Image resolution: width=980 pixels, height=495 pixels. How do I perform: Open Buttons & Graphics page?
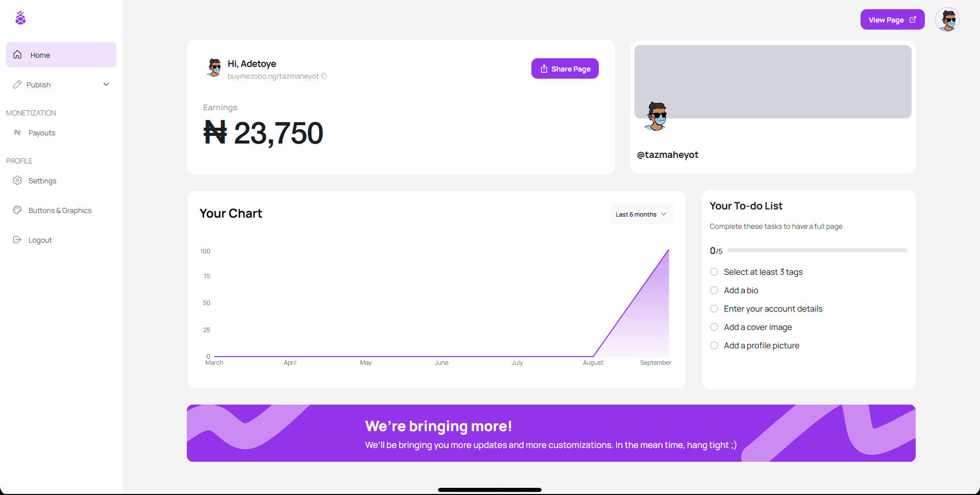tap(61, 210)
